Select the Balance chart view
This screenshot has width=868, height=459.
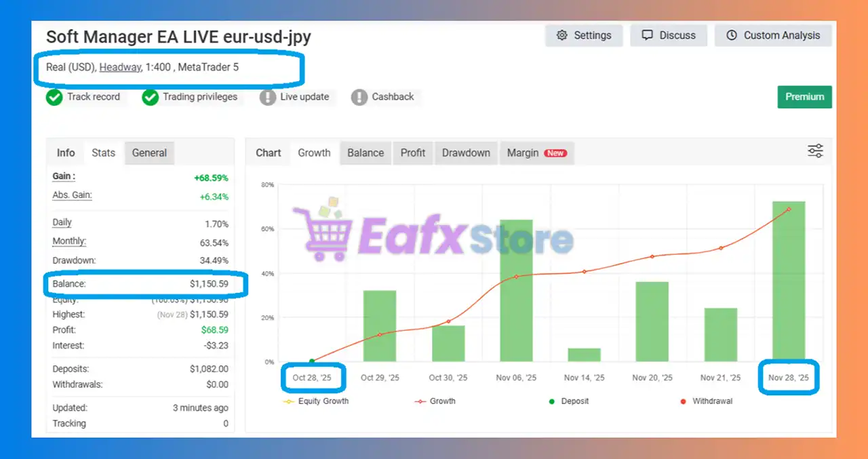(366, 153)
